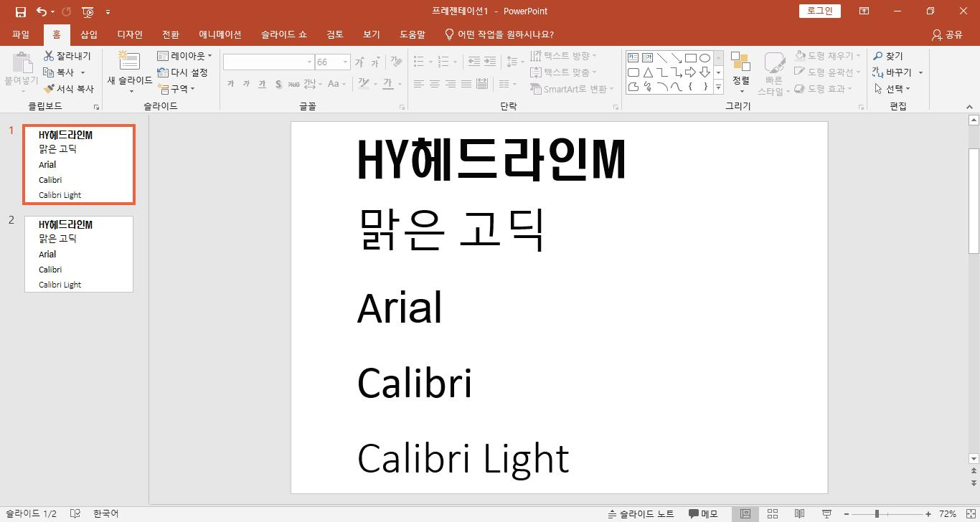980x522 pixels.
Task: Start slideshow from beginning via quick access toolbar
Action: click(88, 11)
